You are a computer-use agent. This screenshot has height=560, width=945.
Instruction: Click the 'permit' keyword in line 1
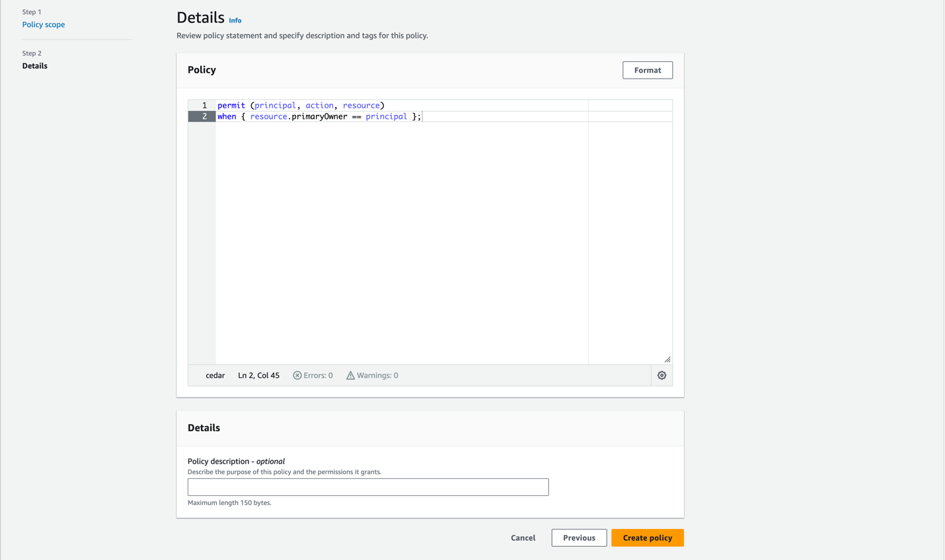point(231,105)
